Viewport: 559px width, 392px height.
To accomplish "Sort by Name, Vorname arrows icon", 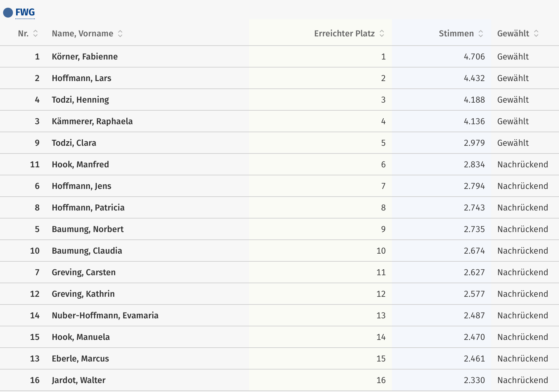I will (x=120, y=33).
